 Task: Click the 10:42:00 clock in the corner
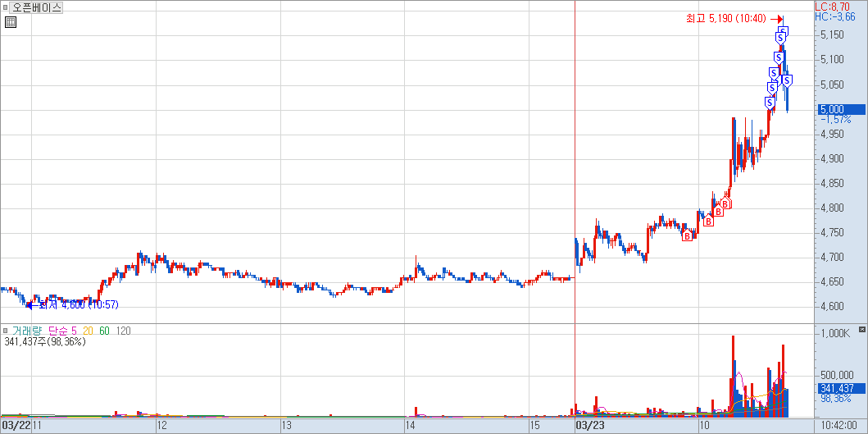pyautogui.click(x=840, y=426)
